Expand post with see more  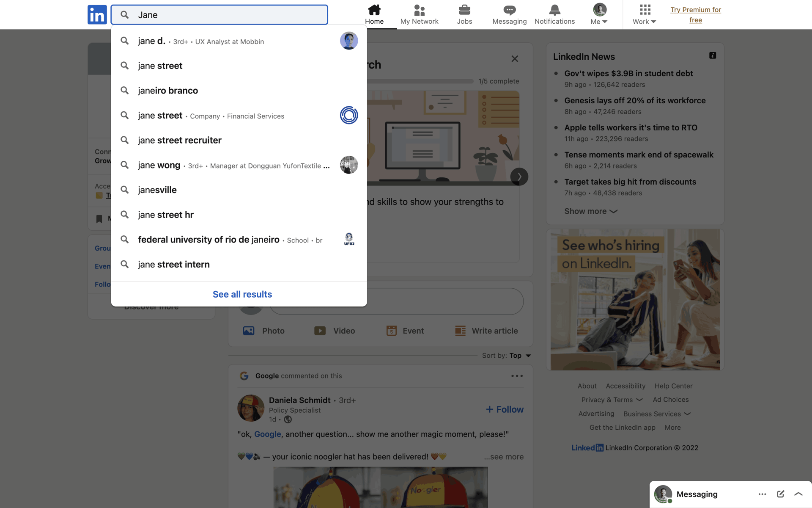[x=504, y=457]
